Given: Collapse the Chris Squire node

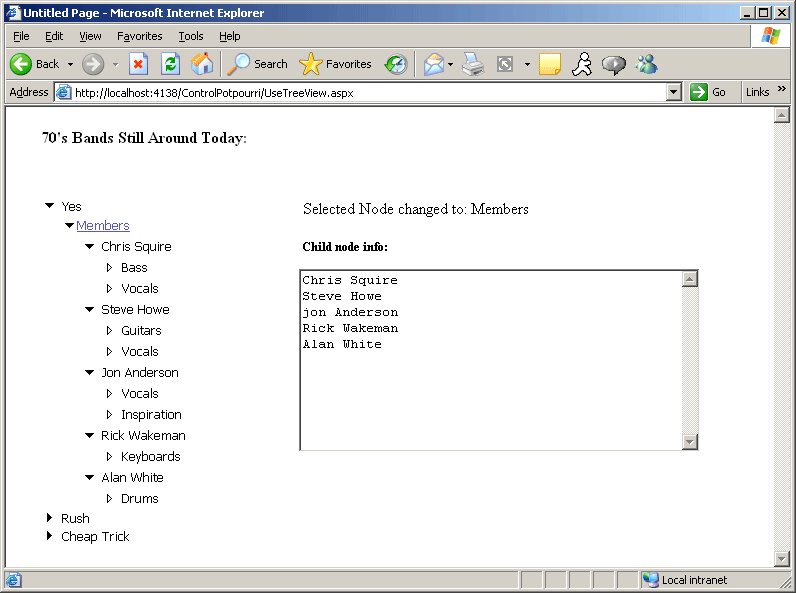Looking at the screenshot, I should (89, 247).
